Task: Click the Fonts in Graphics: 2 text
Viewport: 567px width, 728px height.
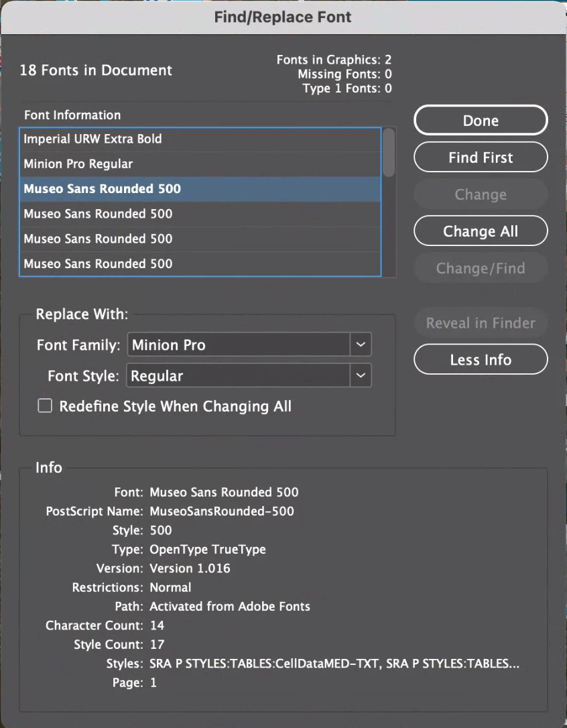Action: click(334, 60)
